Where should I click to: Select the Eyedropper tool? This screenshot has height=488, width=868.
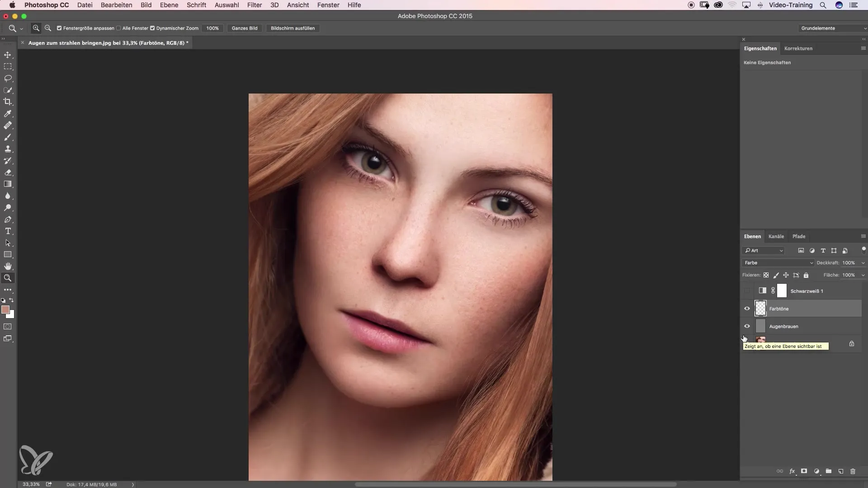coord(8,113)
